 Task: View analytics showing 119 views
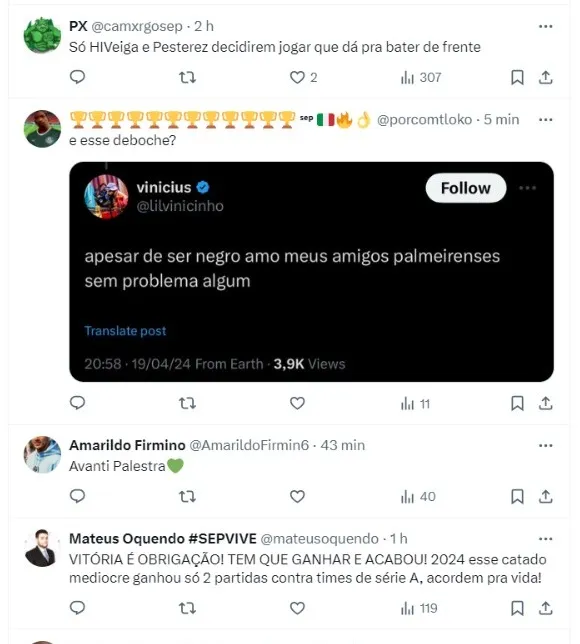click(419, 608)
